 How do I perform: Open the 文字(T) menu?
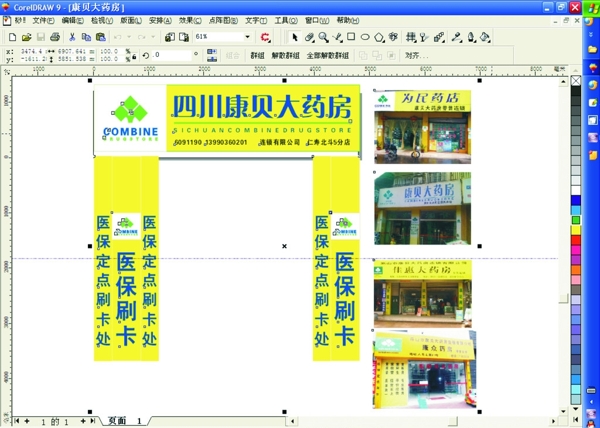[x=256, y=21]
